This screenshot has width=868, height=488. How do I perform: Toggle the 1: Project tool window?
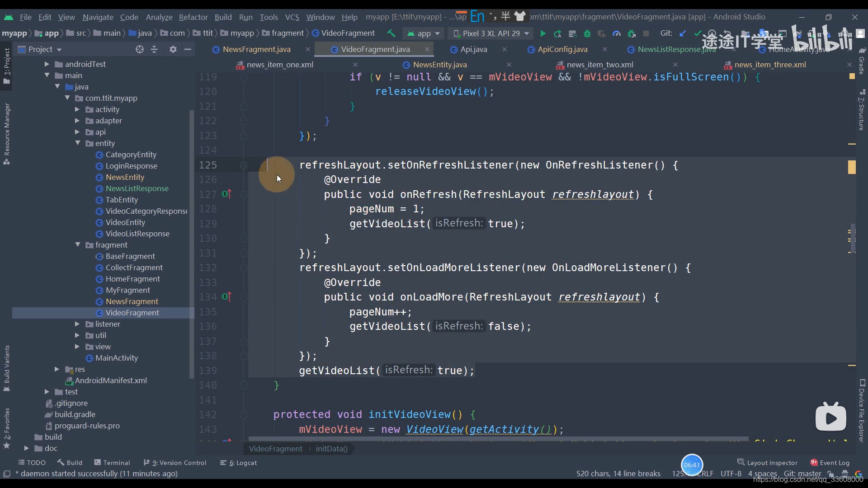(x=7, y=66)
